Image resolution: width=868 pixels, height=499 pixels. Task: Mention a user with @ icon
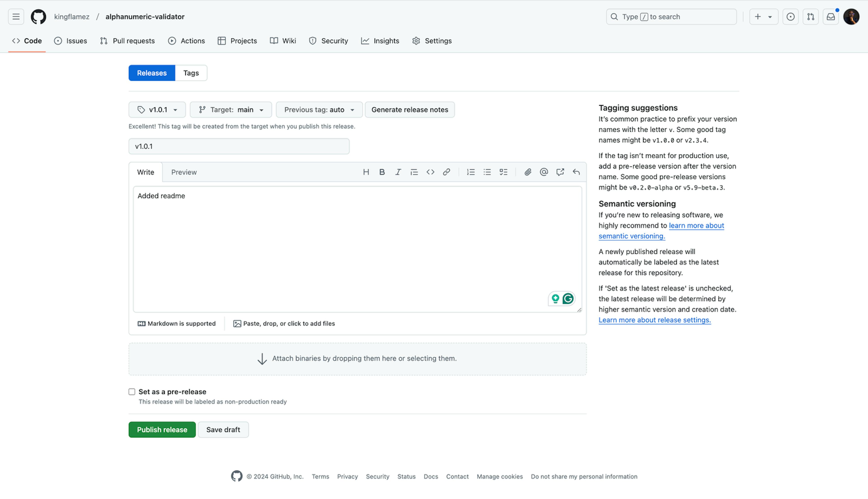543,172
